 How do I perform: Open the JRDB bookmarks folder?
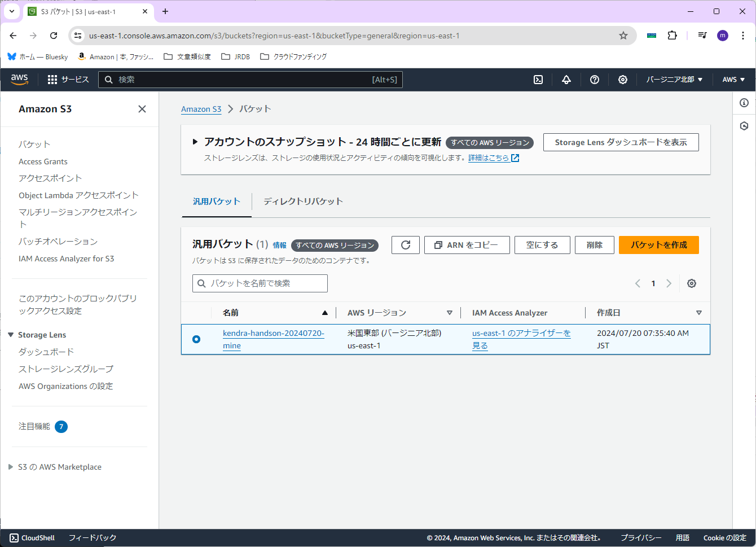point(236,56)
